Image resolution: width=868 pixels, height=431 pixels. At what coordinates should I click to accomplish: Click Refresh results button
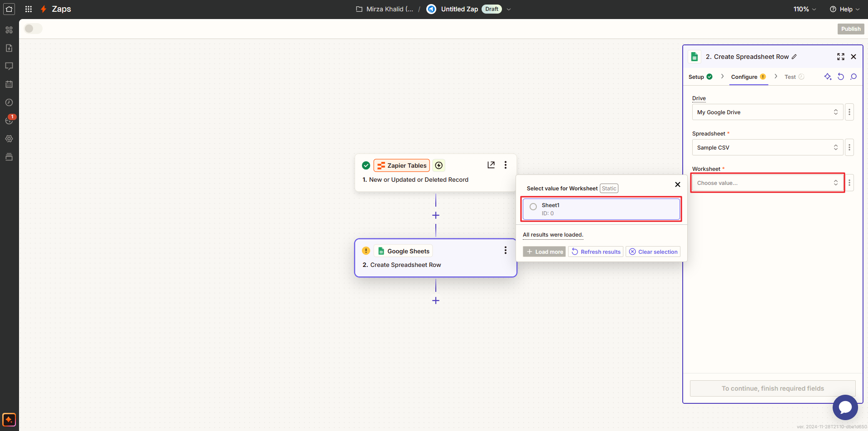[596, 252]
